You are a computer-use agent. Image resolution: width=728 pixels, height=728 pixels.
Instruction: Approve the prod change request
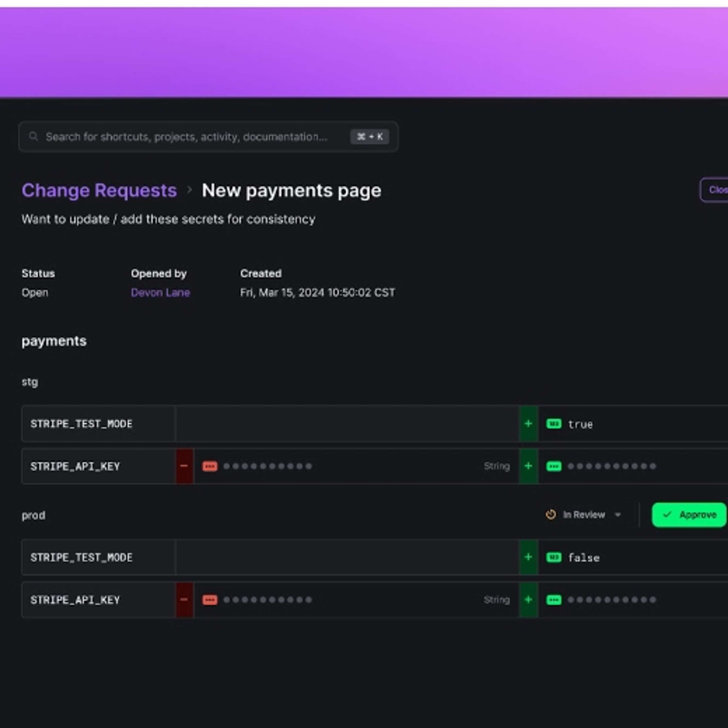[x=689, y=515]
